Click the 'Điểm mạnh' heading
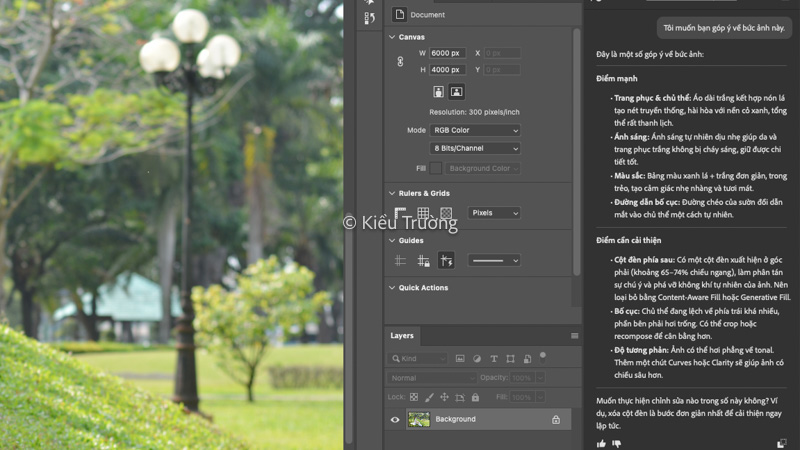The height and width of the screenshot is (450, 800). tap(616, 79)
